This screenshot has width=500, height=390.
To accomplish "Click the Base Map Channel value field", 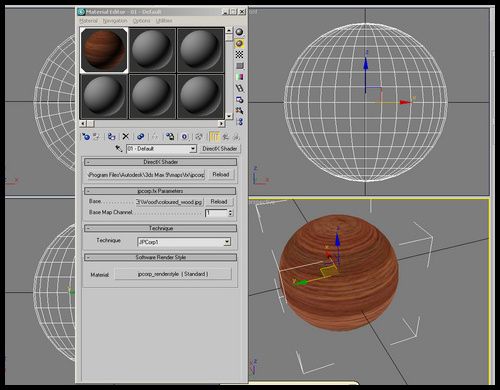I will pyautogui.click(x=216, y=213).
